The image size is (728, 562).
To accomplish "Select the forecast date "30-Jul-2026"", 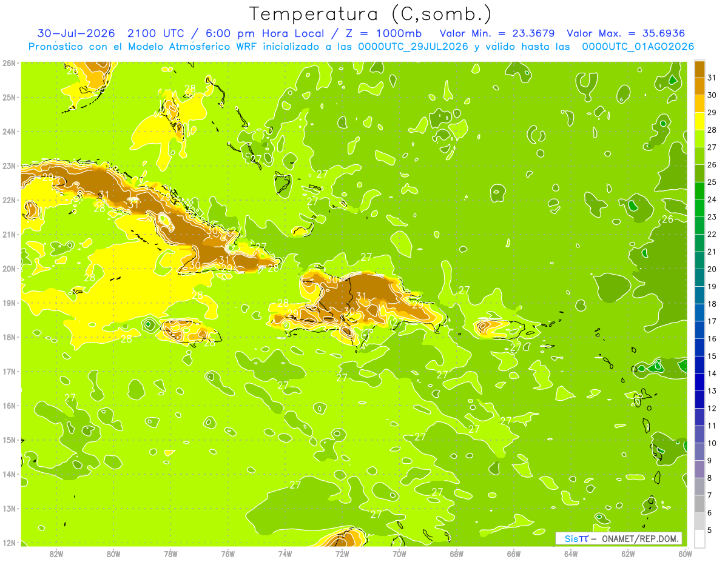I will 76,33.
